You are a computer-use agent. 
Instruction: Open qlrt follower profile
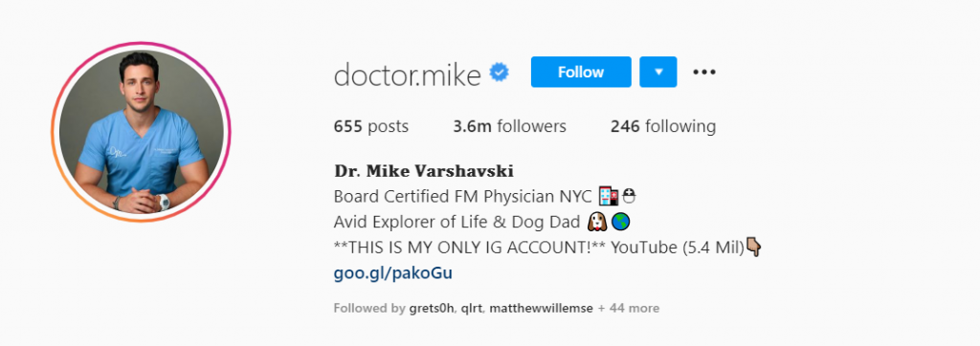click(x=472, y=309)
